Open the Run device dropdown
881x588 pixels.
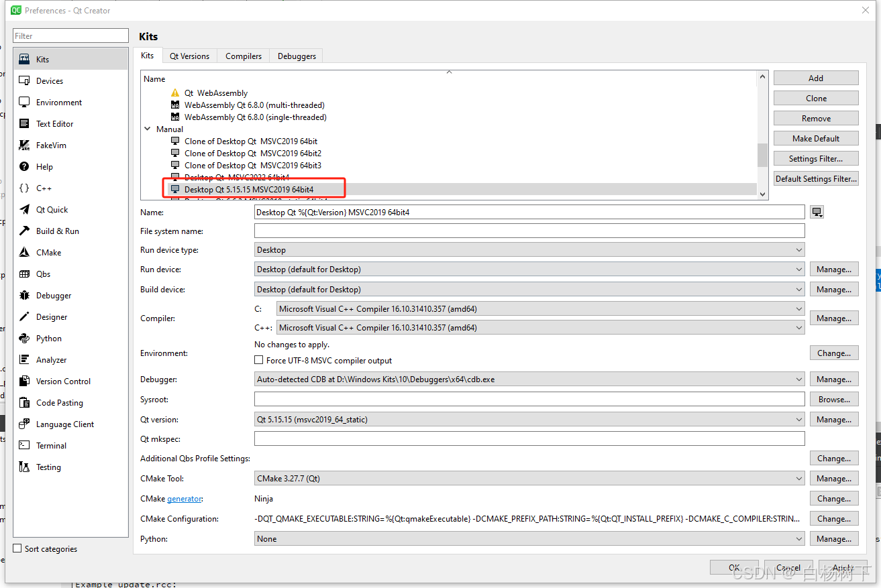[529, 270]
